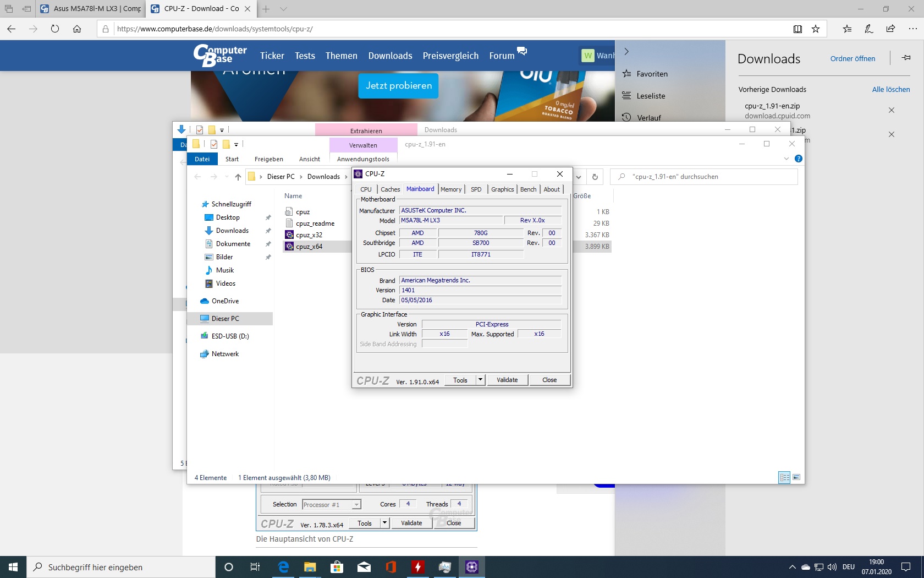Open File Explorer from the taskbar
924x578 pixels.
[x=310, y=567]
